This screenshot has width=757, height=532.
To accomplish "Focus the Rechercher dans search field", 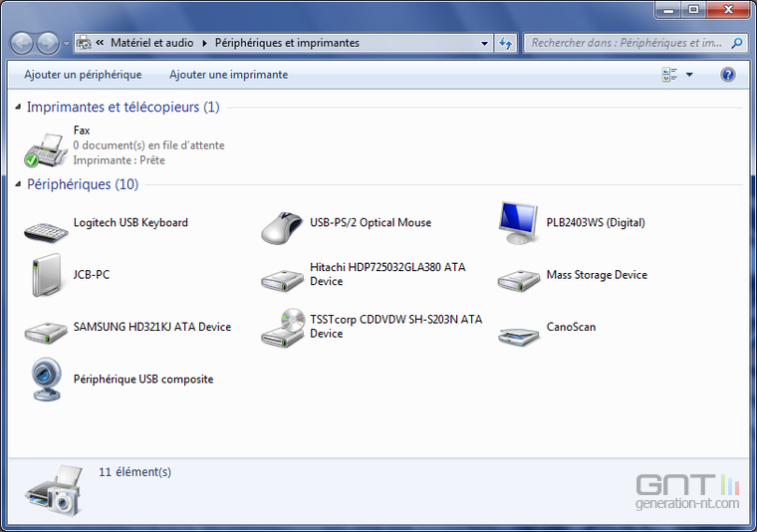I will (627, 43).
